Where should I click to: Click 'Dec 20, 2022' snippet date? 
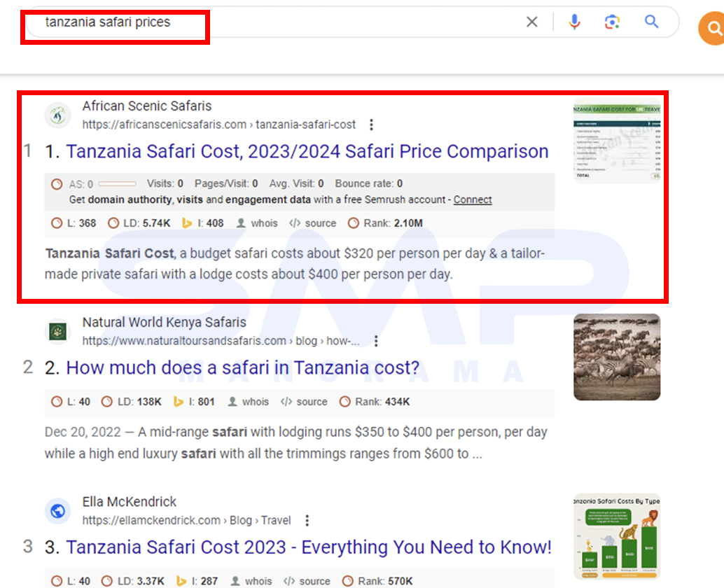coord(83,433)
